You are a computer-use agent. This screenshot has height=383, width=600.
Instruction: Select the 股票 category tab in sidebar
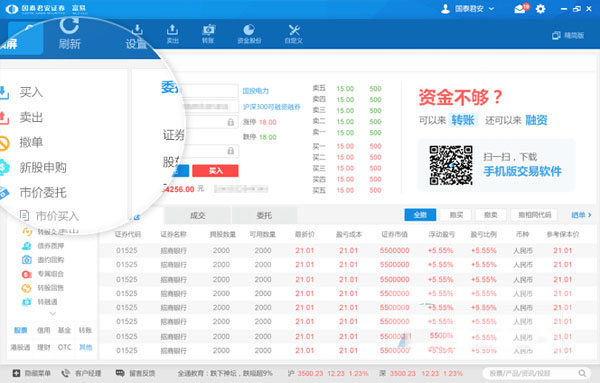(21, 330)
